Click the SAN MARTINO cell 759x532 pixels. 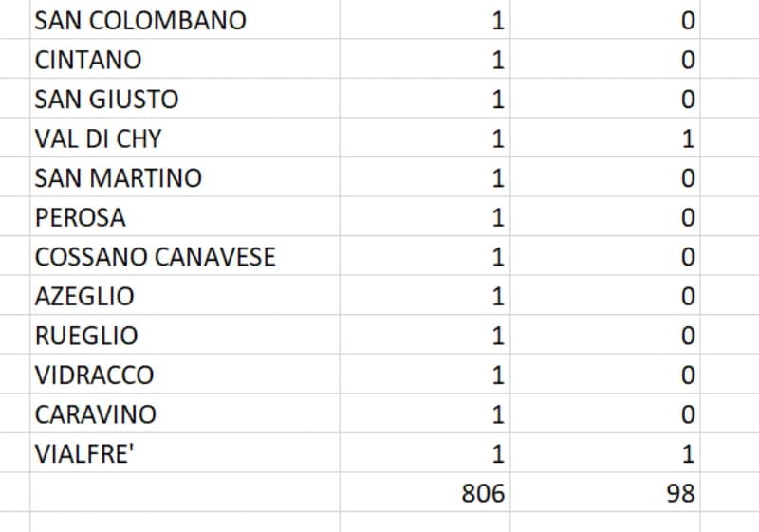pos(118,178)
